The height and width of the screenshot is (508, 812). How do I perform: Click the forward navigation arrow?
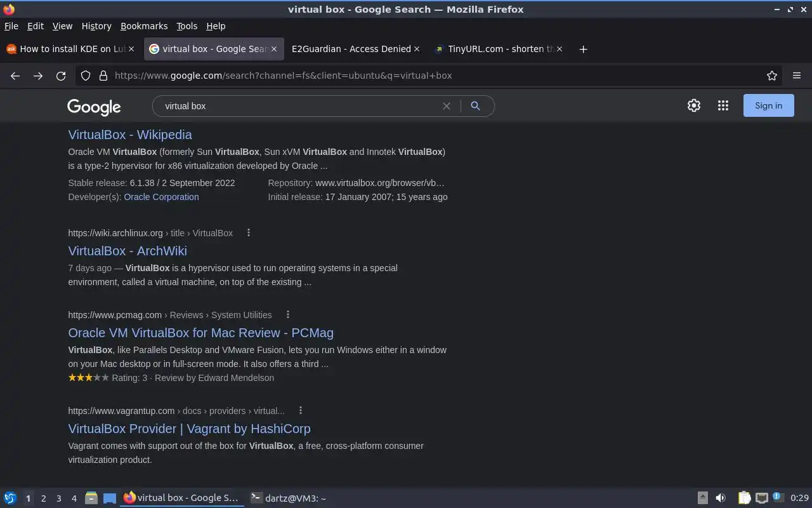pos(38,76)
